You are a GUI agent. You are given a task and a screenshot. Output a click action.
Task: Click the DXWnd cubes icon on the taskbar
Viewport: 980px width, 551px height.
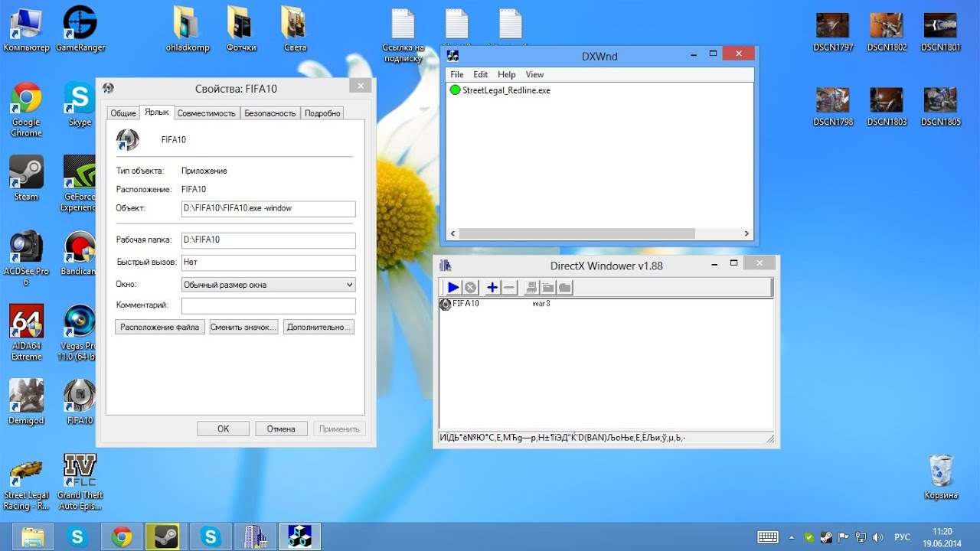point(299,536)
